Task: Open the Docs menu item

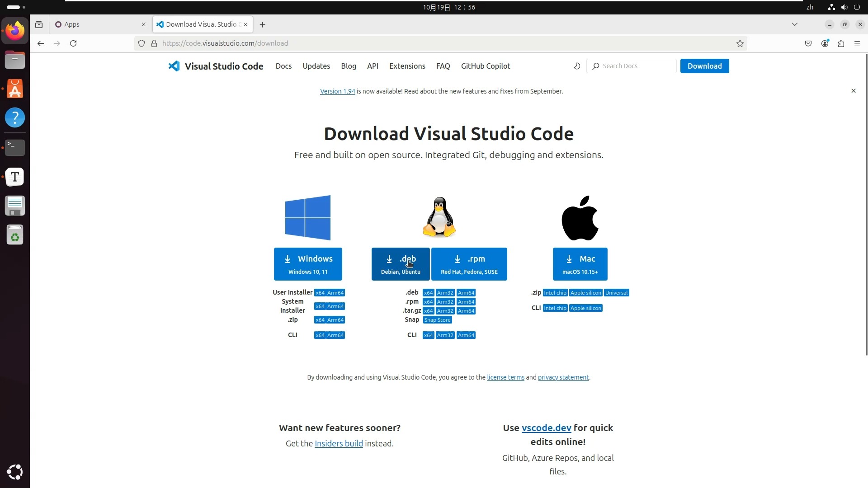Action: [283, 66]
